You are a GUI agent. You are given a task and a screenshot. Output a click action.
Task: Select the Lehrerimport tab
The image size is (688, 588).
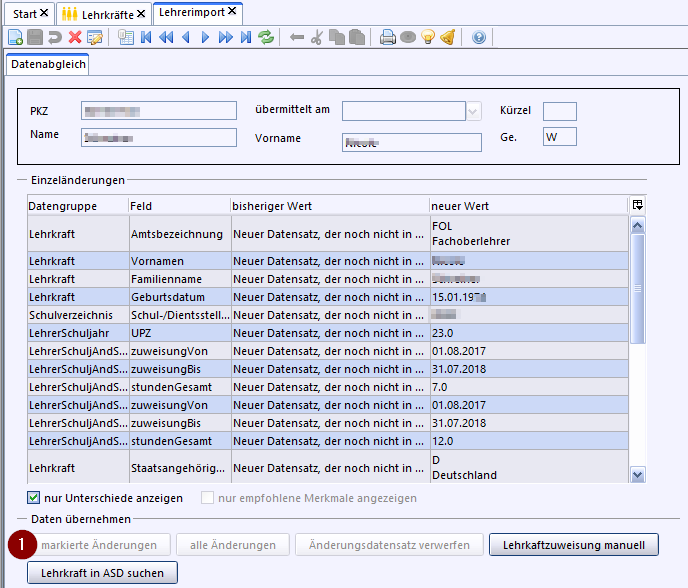pos(192,12)
